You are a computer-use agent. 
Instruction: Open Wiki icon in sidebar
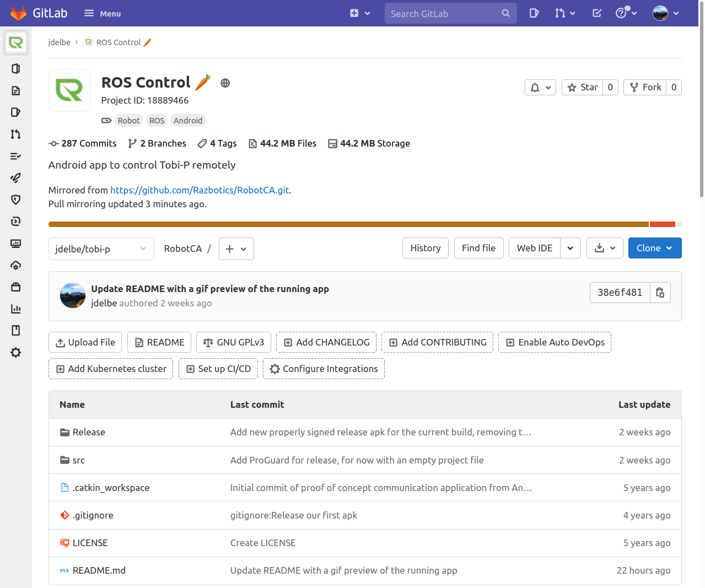click(16, 331)
